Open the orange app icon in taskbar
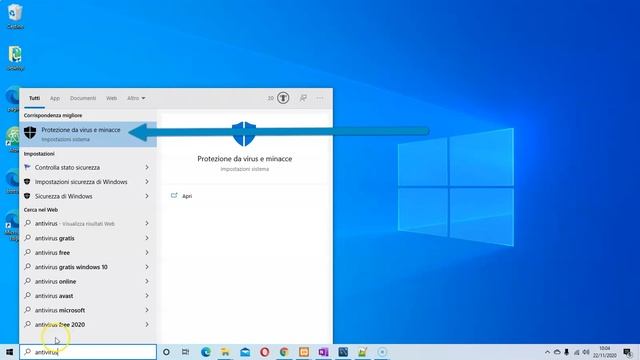Viewport: 640px width, 360px height. [304, 352]
